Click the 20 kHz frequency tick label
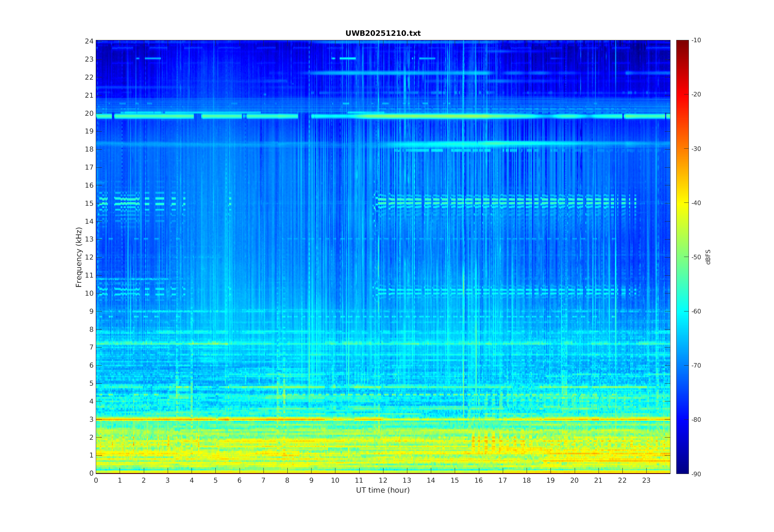Image resolution: width=774 pixels, height=532 pixels. [89, 113]
